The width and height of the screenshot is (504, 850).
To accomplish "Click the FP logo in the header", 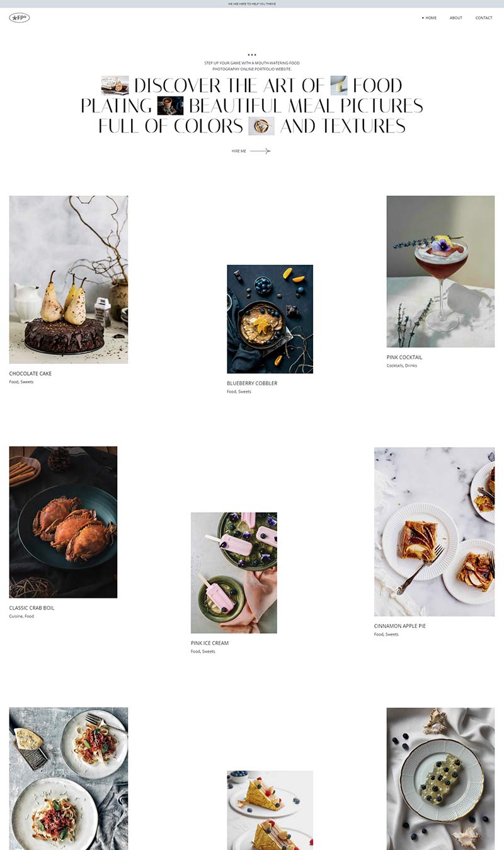I will coord(20,18).
